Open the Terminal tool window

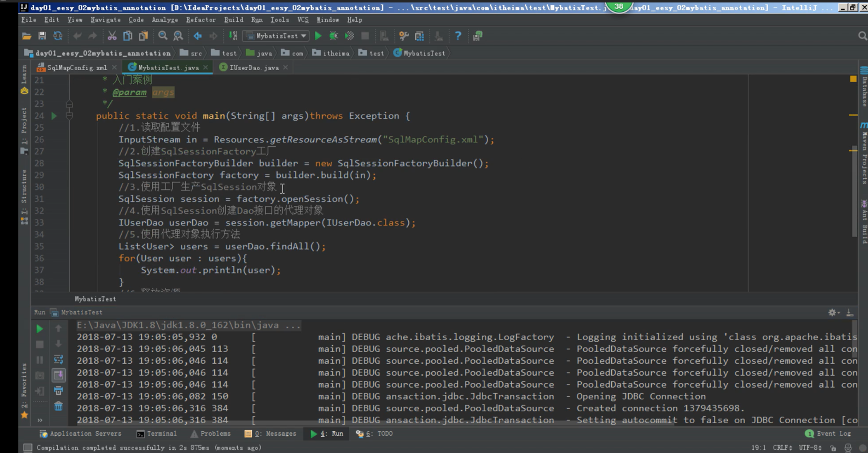click(x=157, y=434)
